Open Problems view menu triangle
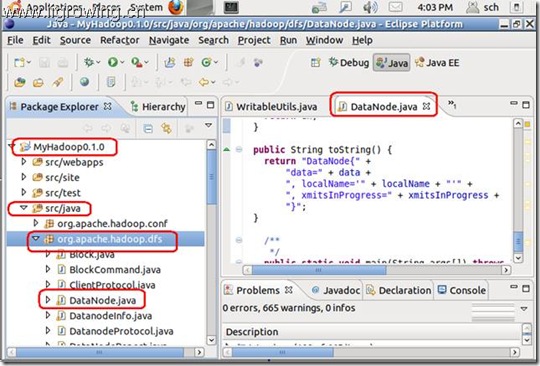540x366 pixels. click(524, 309)
